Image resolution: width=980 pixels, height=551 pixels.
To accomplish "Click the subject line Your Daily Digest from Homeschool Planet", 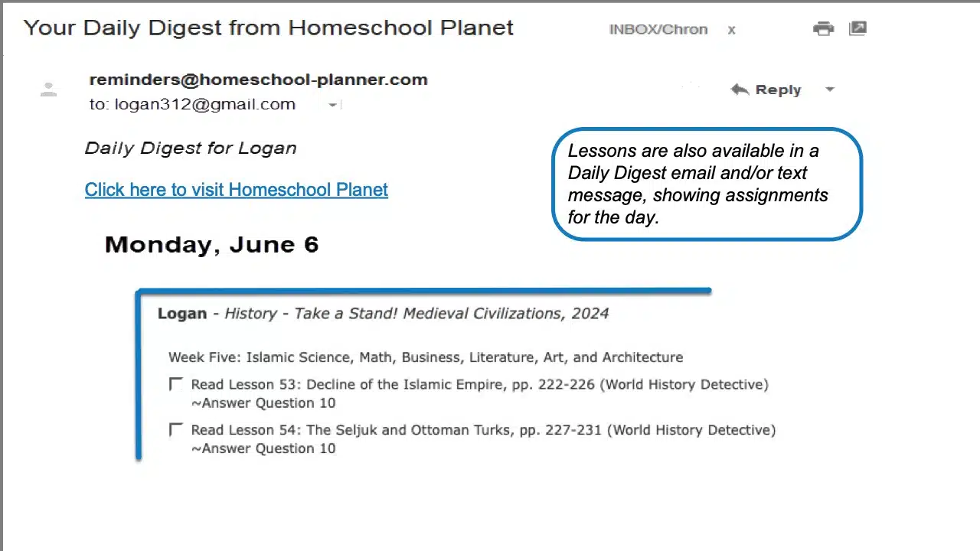I will coord(268,28).
